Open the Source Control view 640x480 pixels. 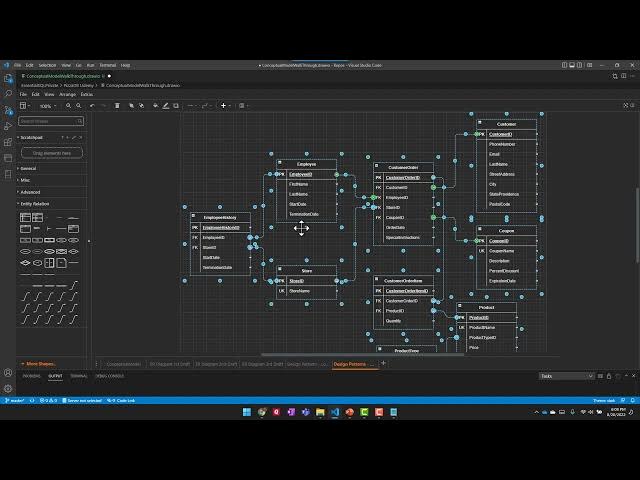pyautogui.click(x=8, y=110)
